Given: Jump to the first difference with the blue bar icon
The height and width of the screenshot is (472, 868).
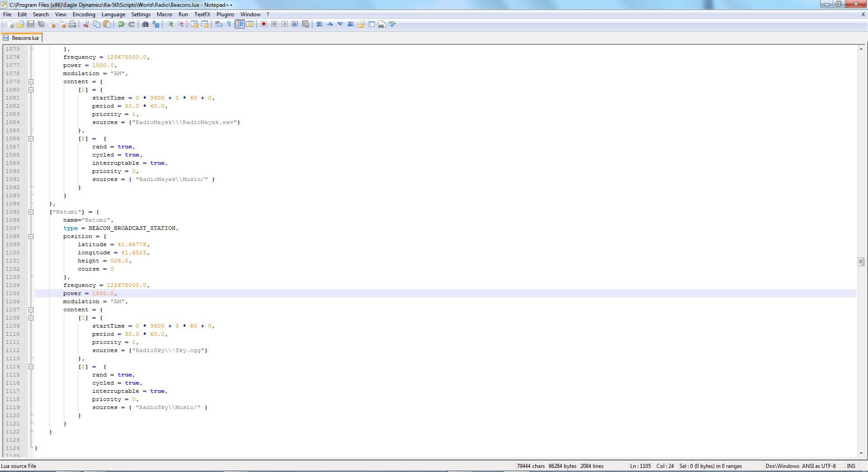Looking at the screenshot, I should click(319, 24).
